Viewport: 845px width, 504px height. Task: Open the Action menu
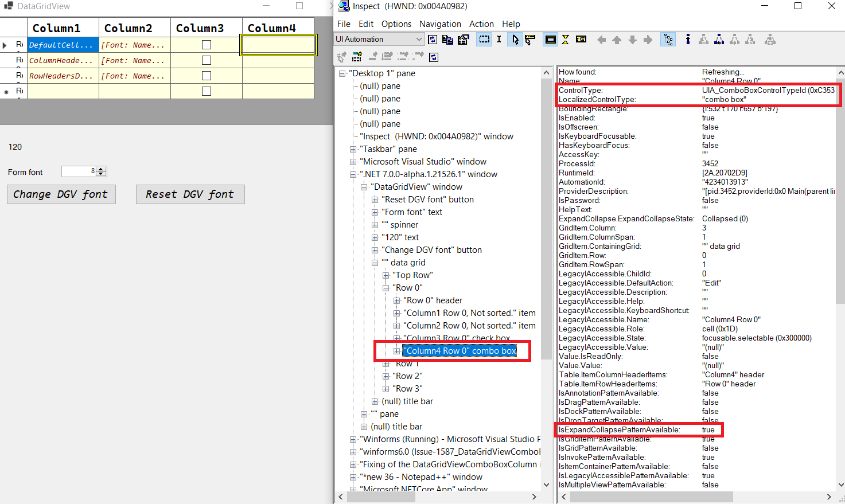point(481,24)
